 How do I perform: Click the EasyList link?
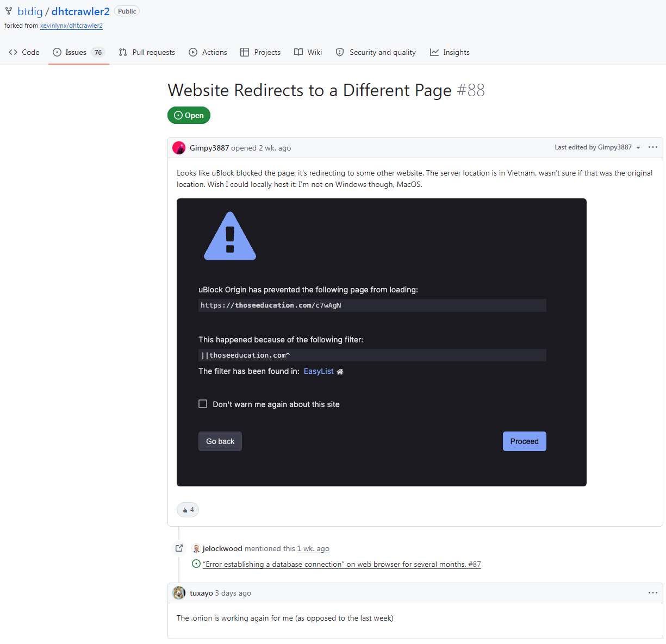(x=319, y=371)
